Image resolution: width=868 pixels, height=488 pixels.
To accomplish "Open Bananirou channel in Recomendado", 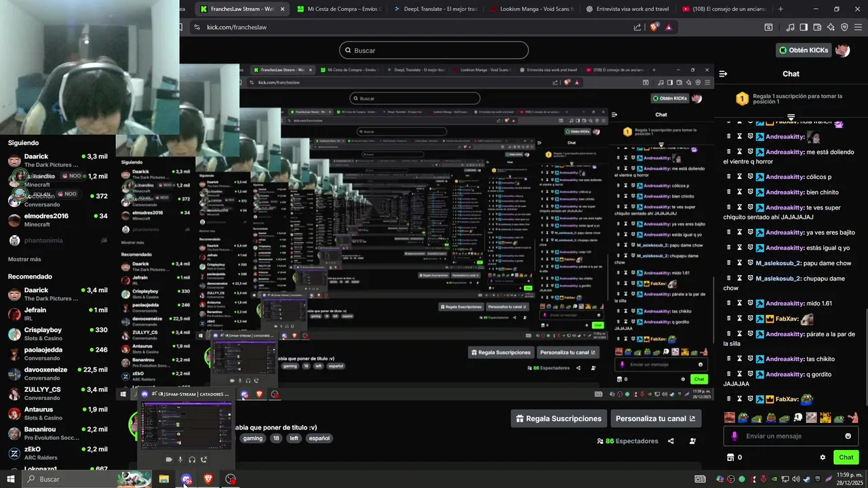I will tap(58, 432).
